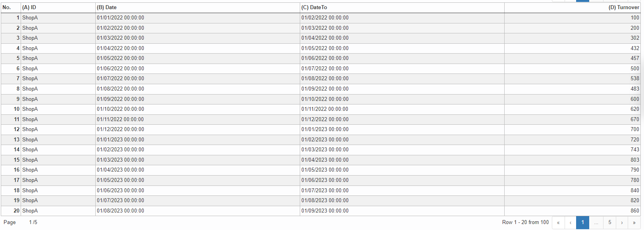Image resolution: width=644 pixels, height=230 pixels.
Task: Go to previous page arrow
Action: point(571,222)
